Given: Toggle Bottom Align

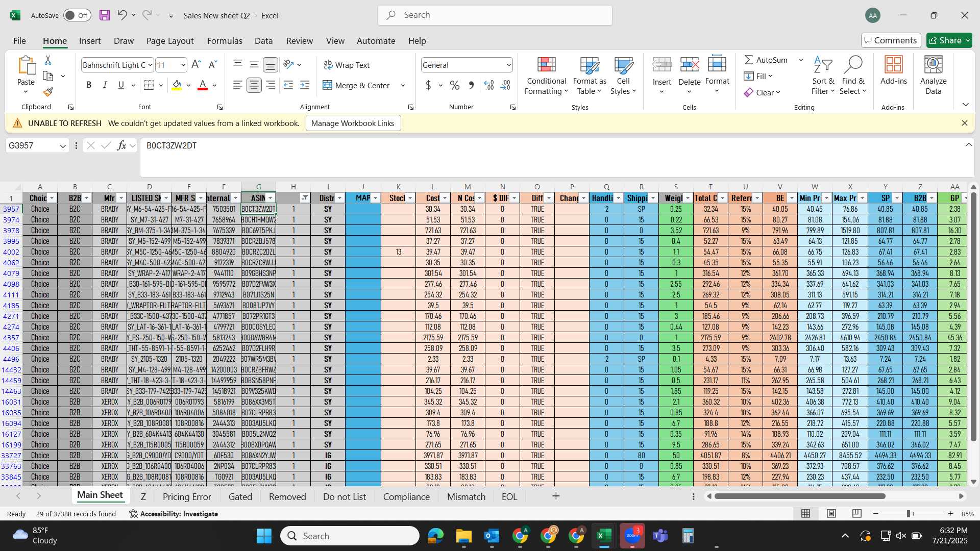Looking at the screenshot, I should click(x=270, y=64).
